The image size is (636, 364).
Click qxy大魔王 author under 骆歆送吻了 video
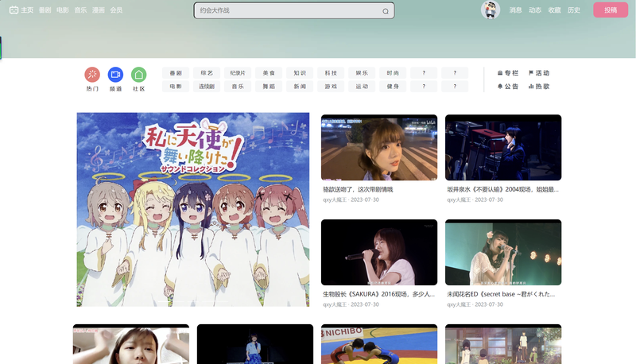click(335, 199)
